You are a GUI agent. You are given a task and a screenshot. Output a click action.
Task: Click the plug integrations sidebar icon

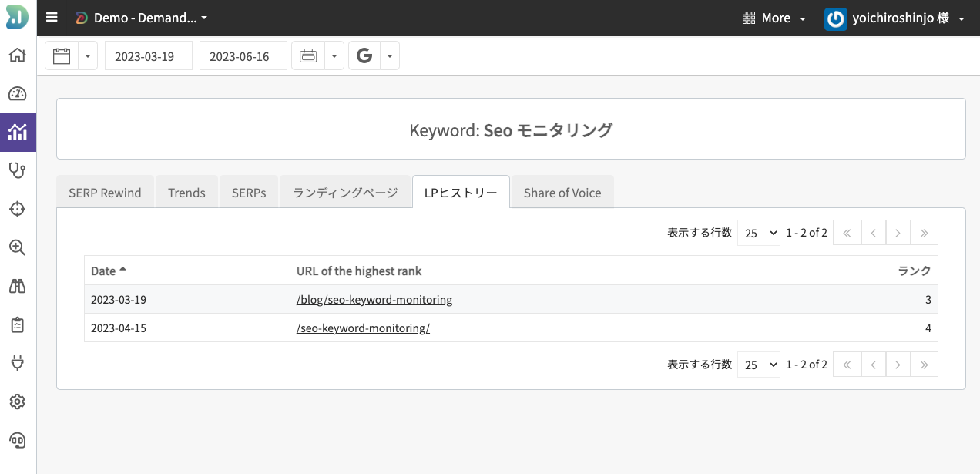click(x=17, y=363)
